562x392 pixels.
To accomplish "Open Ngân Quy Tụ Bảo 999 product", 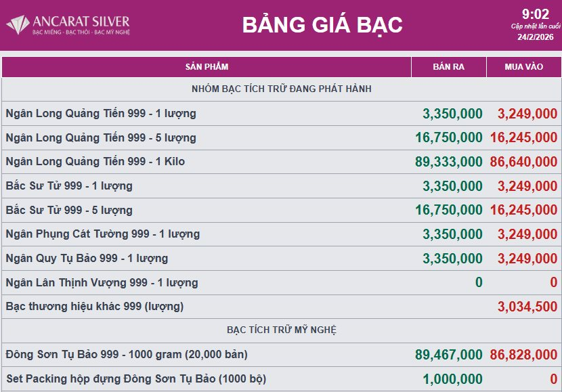I will click(87, 259).
